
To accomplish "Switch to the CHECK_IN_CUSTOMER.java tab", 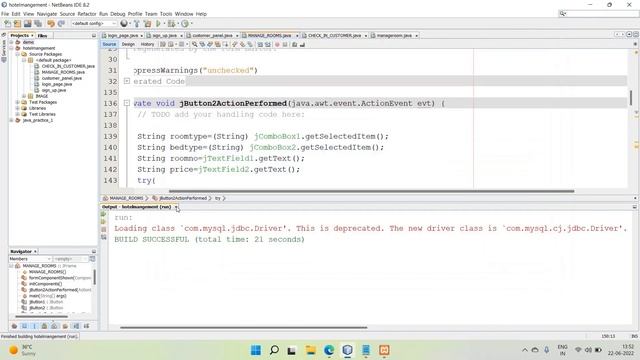I will pyautogui.click(x=334, y=36).
